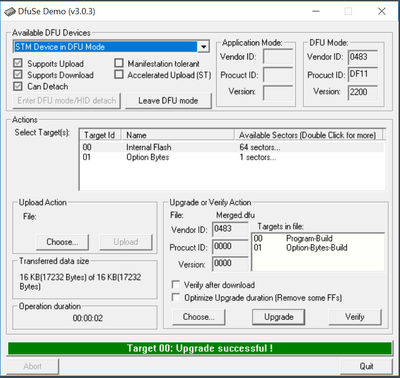Click the DfuSe Demo title bar icon
The height and width of the screenshot is (378, 400).
point(10,11)
